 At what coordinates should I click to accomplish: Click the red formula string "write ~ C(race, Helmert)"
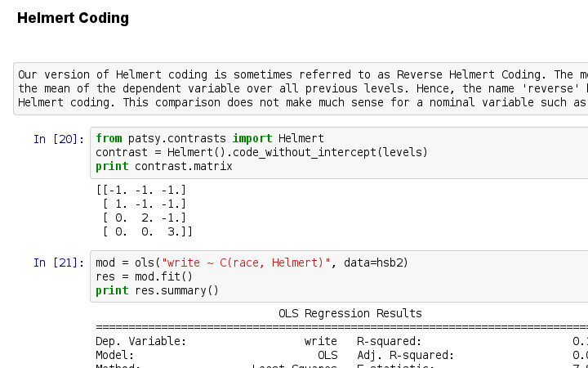pos(246,263)
